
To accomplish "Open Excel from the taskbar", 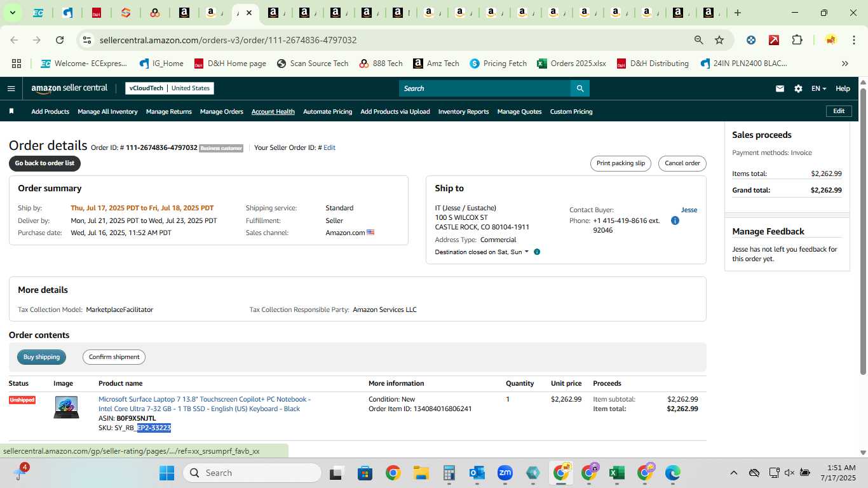I will (x=616, y=473).
